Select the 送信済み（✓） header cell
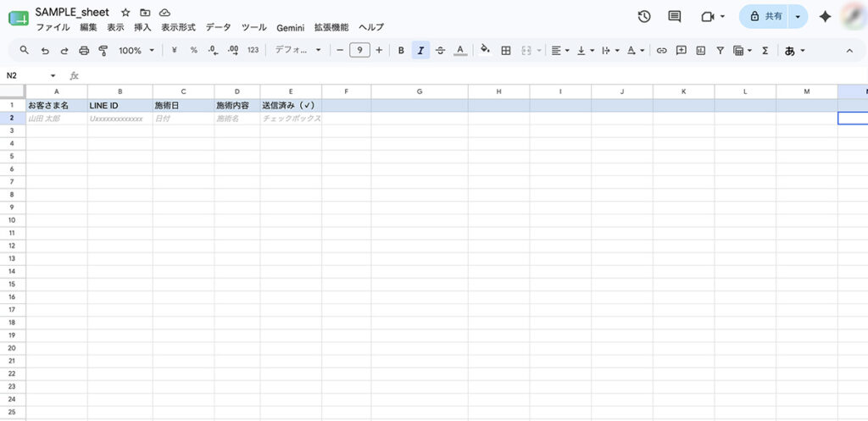The image size is (868, 421). 292,105
